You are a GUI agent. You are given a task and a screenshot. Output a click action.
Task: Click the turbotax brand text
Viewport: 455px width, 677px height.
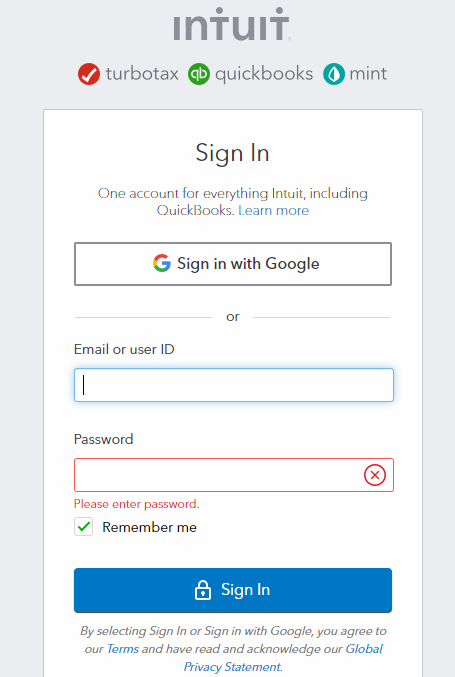(142, 74)
